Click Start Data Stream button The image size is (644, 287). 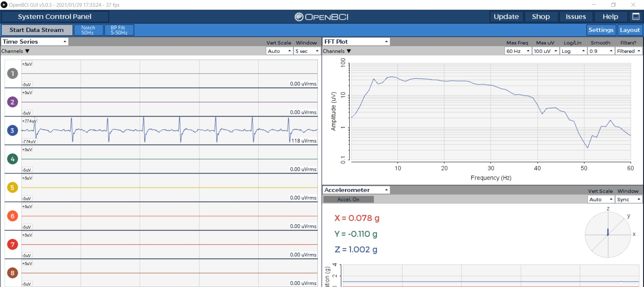(x=37, y=30)
